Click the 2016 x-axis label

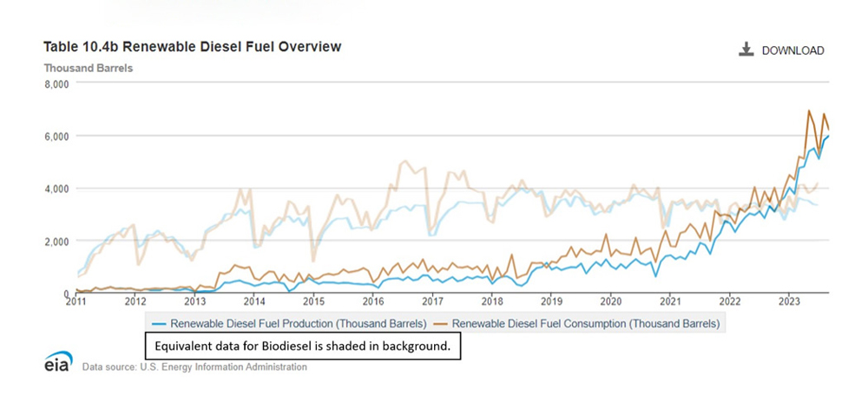373,301
